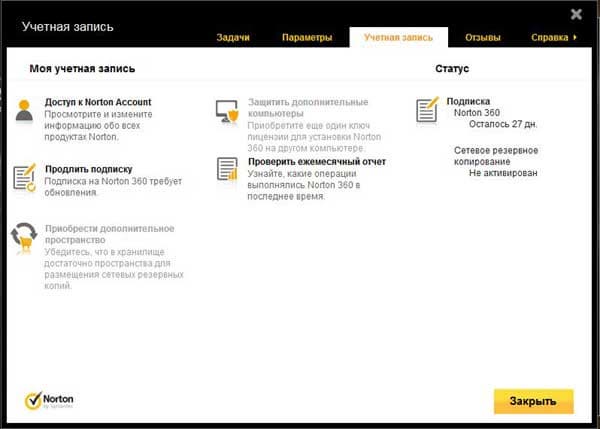The width and height of the screenshot is (600, 429).
Task: Switch to the Параметры tab
Action: point(307,38)
